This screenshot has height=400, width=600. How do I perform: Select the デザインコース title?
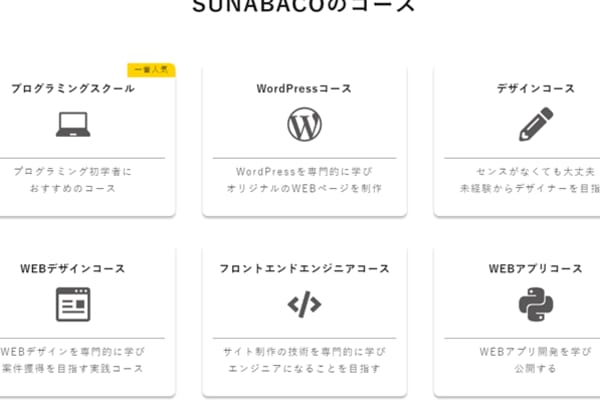click(x=535, y=89)
